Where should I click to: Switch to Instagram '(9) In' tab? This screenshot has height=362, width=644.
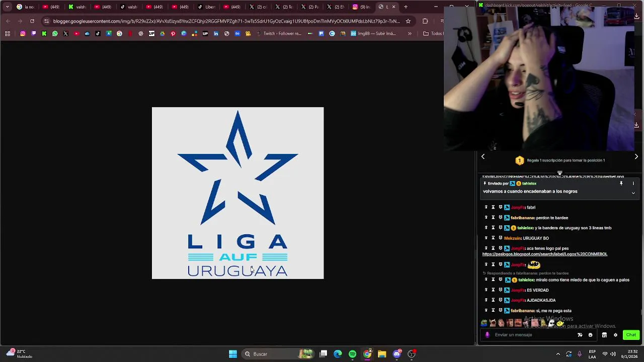361,7
